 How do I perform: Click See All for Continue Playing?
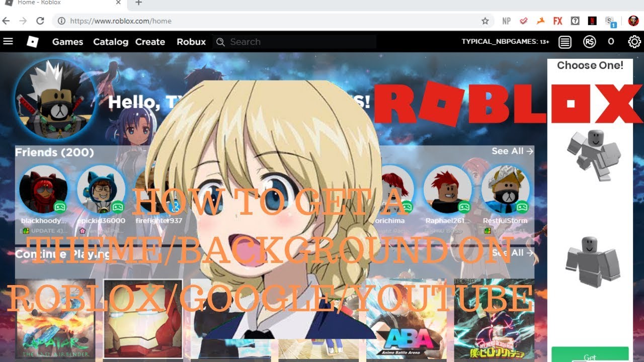(x=512, y=252)
